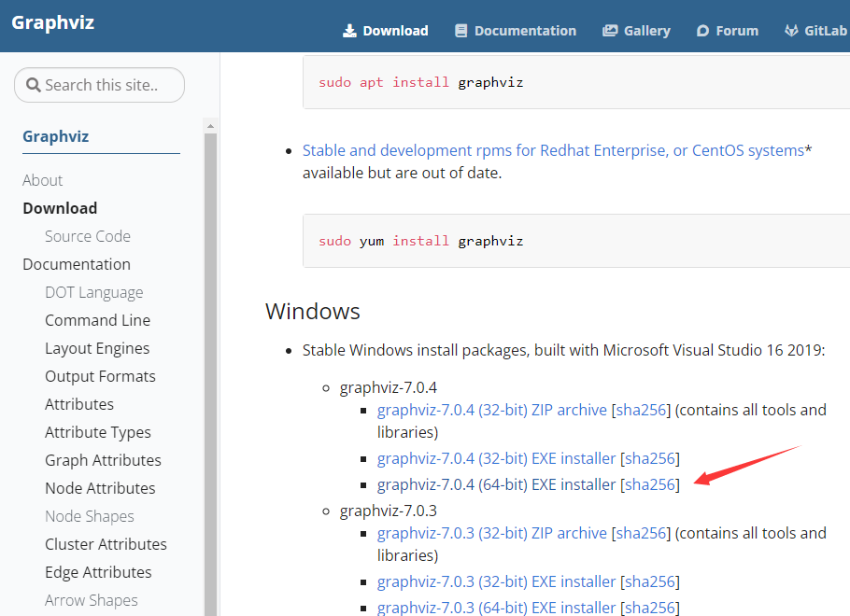Open sha256 link for 7.0.4 64-bit EXE
Viewport: 850px width, 616px height.
click(650, 484)
